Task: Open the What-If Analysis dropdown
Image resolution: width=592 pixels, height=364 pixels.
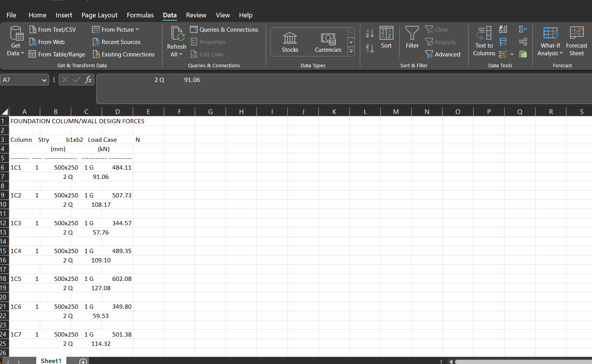Action: point(550,41)
